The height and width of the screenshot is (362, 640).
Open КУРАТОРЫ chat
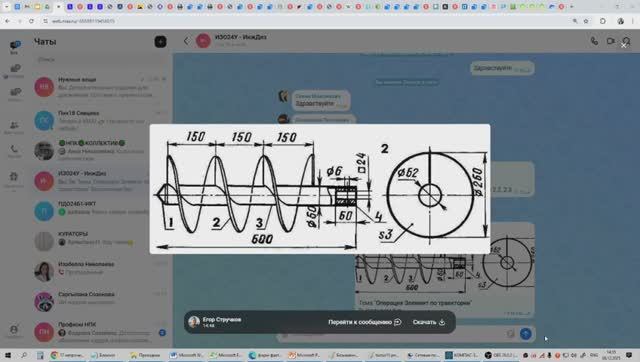click(100, 241)
